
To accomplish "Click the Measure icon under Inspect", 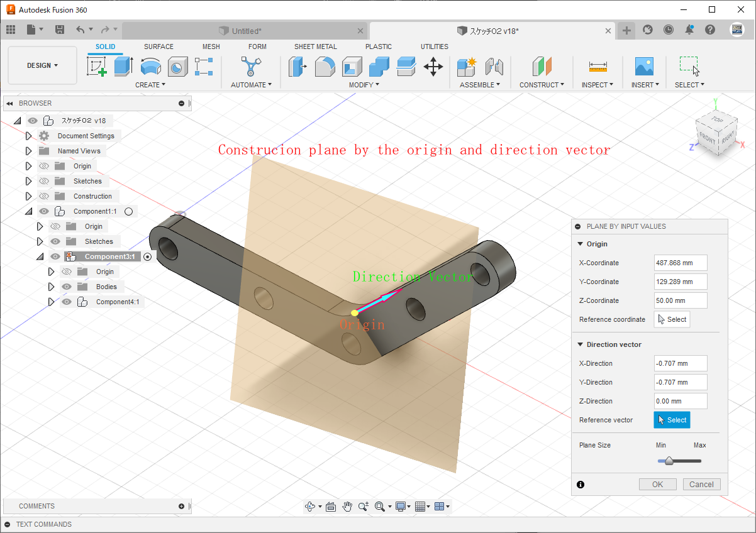I will (598, 66).
